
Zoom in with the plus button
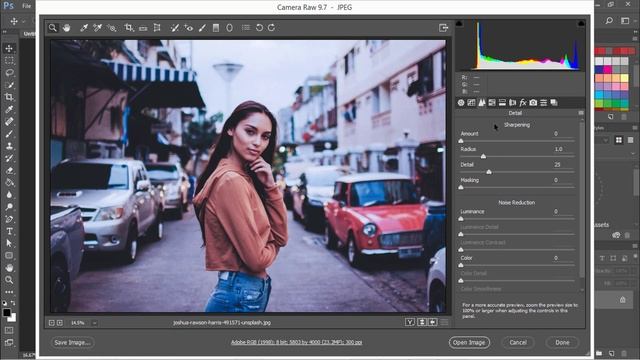pos(60,323)
